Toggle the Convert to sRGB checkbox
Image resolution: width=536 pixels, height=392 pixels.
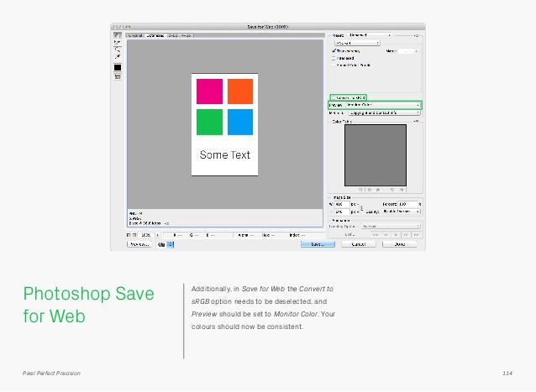pos(334,97)
